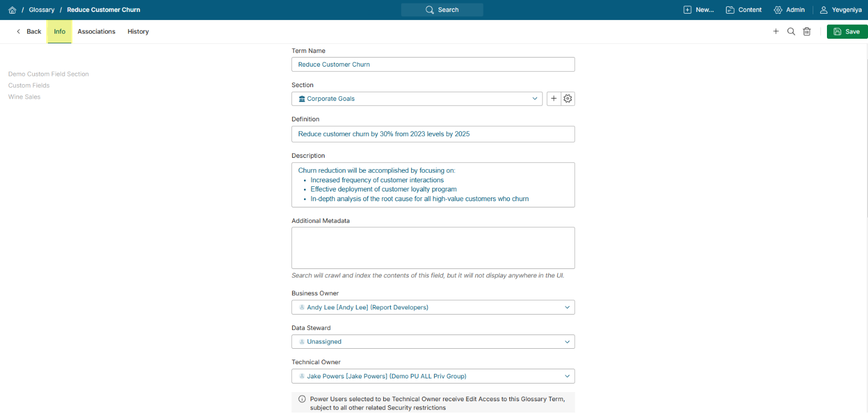Jump to Wine Sales section link

(x=24, y=97)
